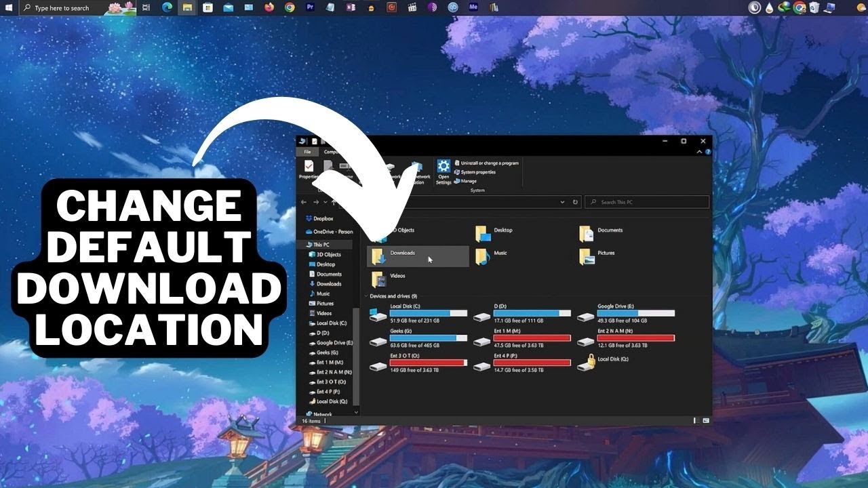The width and height of the screenshot is (868, 488).
Task: Open the Windows Start button
Action: click(8, 7)
